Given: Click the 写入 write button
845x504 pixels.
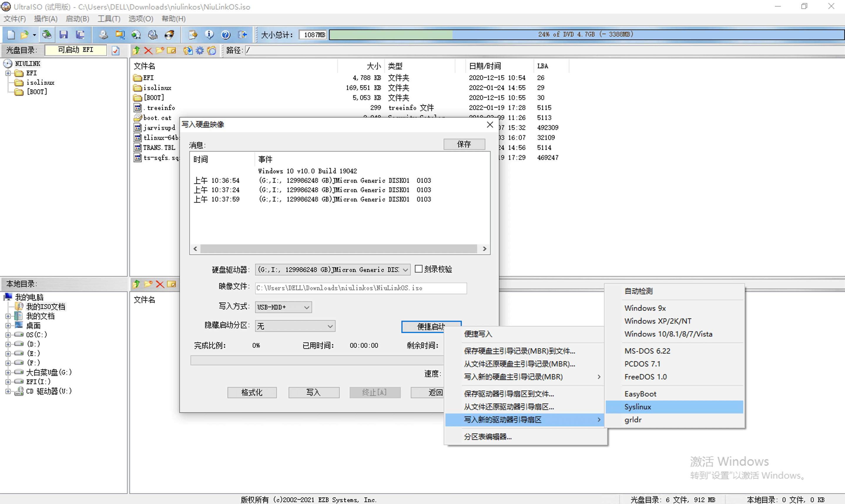Looking at the screenshot, I should 313,393.
